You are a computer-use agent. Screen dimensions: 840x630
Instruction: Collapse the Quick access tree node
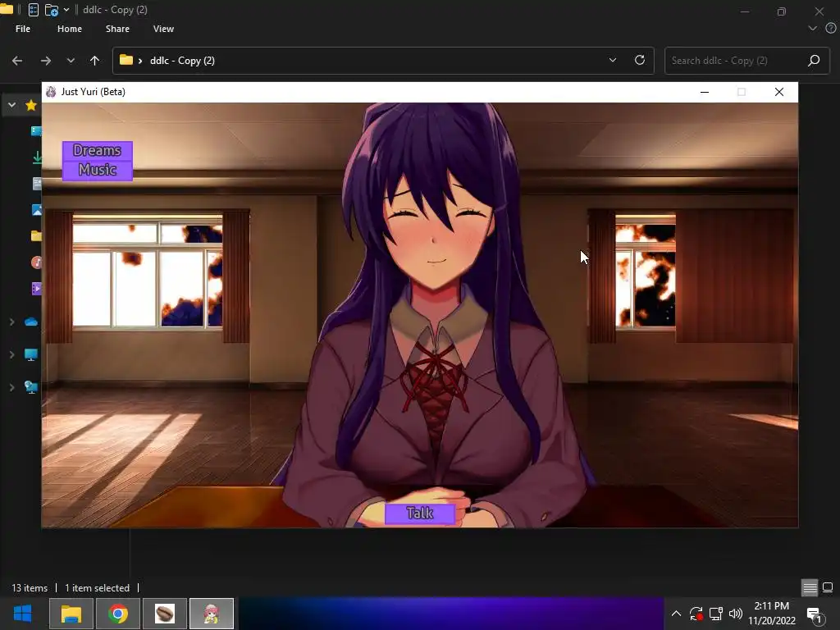(11, 105)
